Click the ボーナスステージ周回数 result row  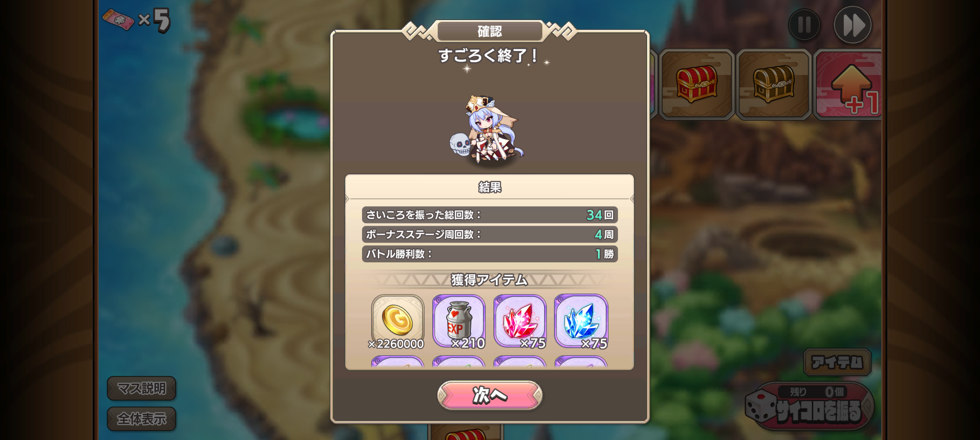click(x=490, y=234)
